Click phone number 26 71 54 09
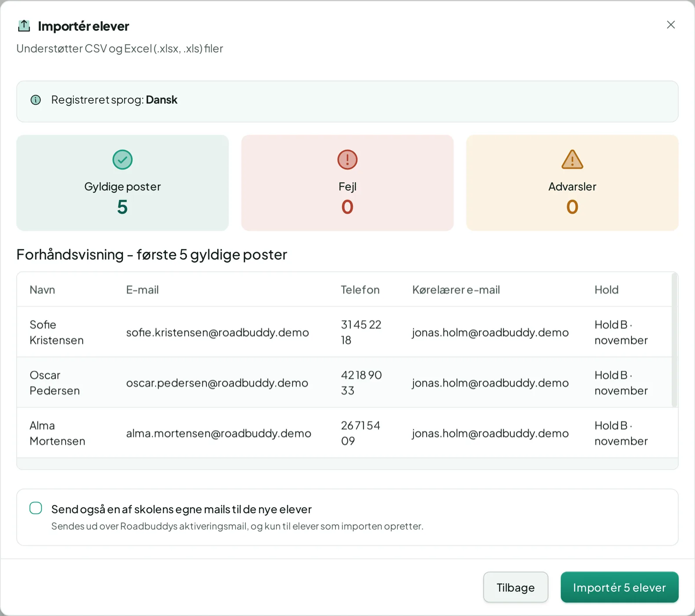This screenshot has height=616, width=695. click(361, 433)
